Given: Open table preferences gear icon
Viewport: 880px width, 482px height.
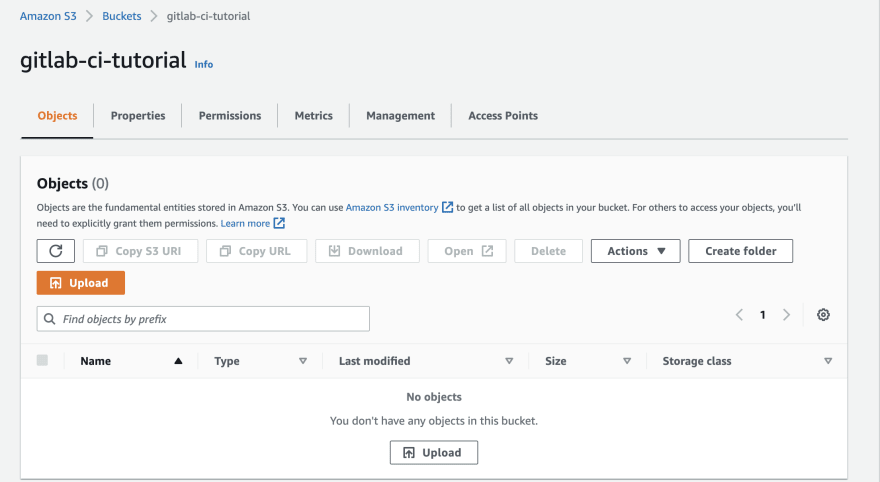Looking at the screenshot, I should tap(823, 315).
